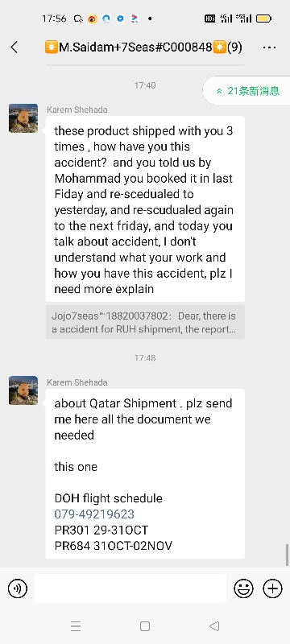Tap the plus icon for more attachments
The width and height of the screenshot is (290, 644).
pos(272,588)
